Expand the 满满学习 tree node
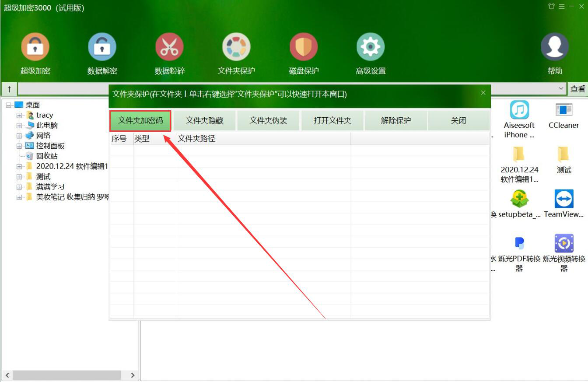 tap(19, 187)
